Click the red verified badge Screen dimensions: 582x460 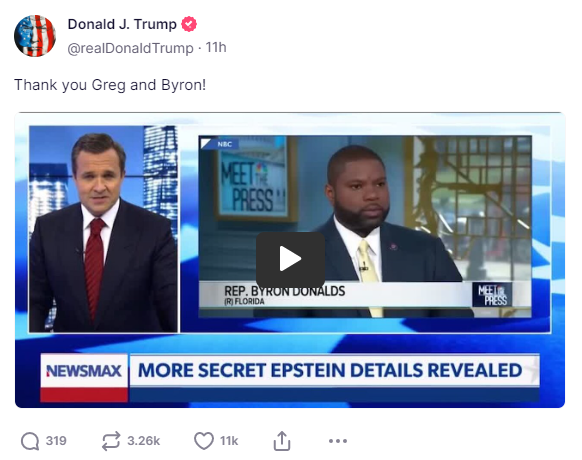tap(189, 25)
